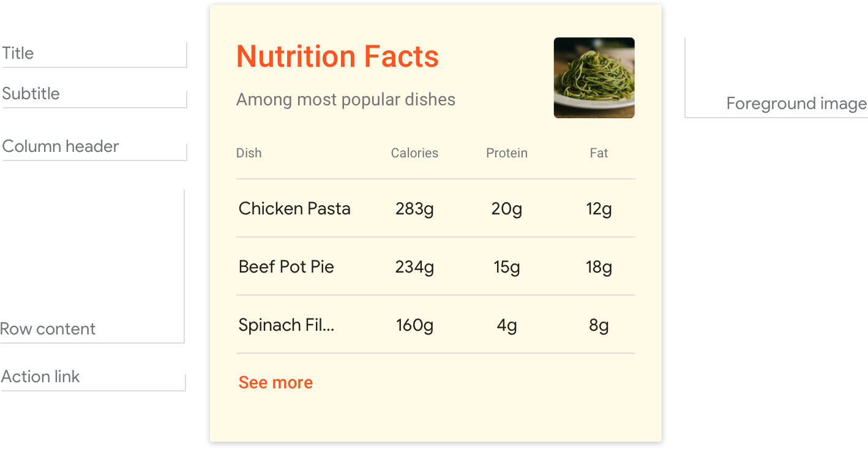Click the Row content annotation label
868x449 pixels.
click(x=48, y=329)
